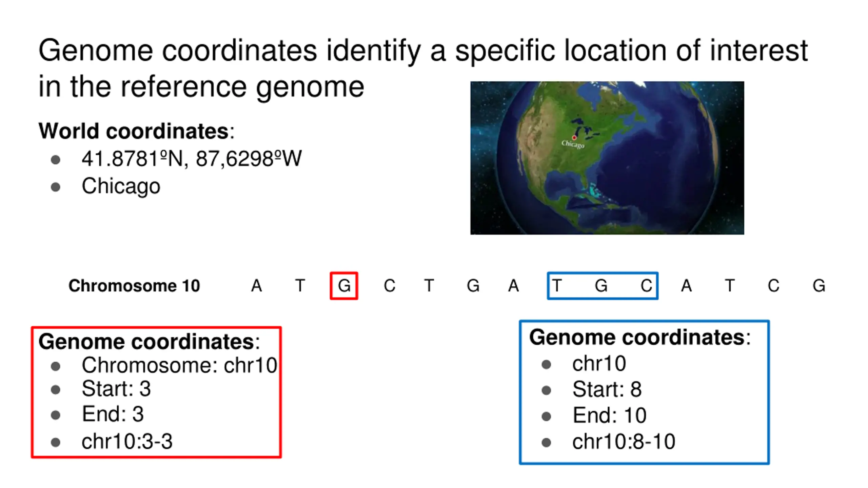
Task: Select the red Genome coordinates heading
Action: click(x=149, y=341)
